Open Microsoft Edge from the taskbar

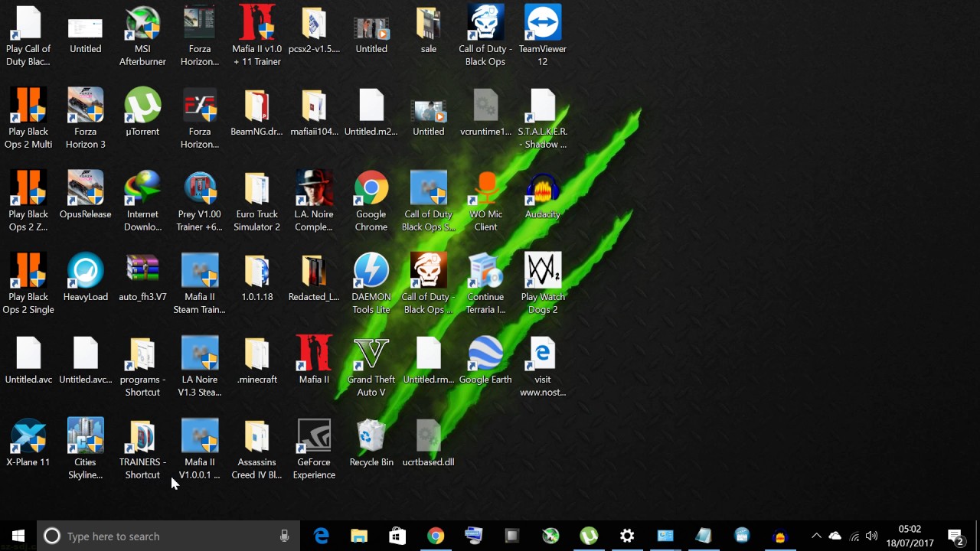coord(321,536)
